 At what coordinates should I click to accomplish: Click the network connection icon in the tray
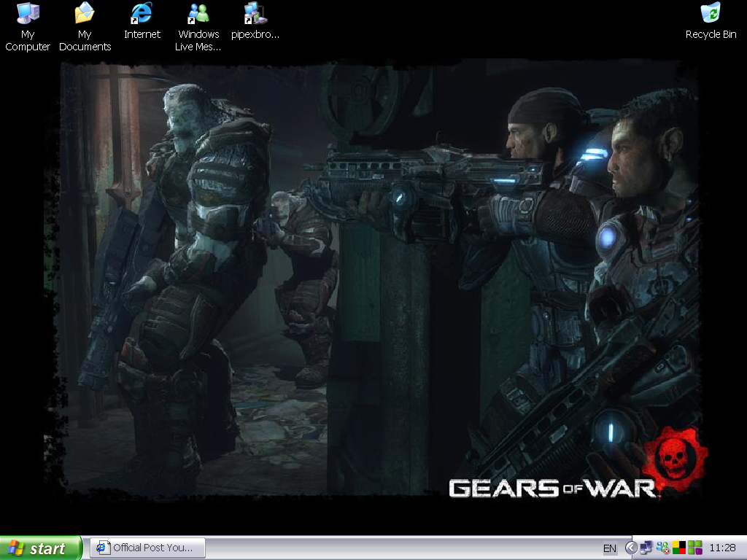(x=646, y=547)
